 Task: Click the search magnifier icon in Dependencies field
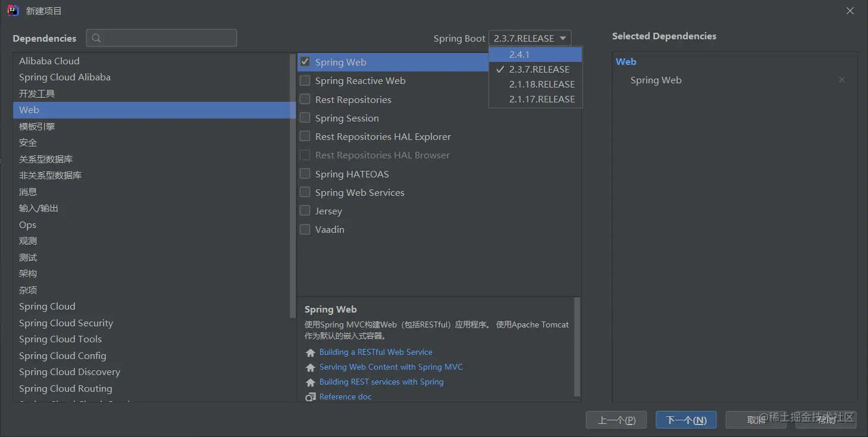click(x=96, y=38)
